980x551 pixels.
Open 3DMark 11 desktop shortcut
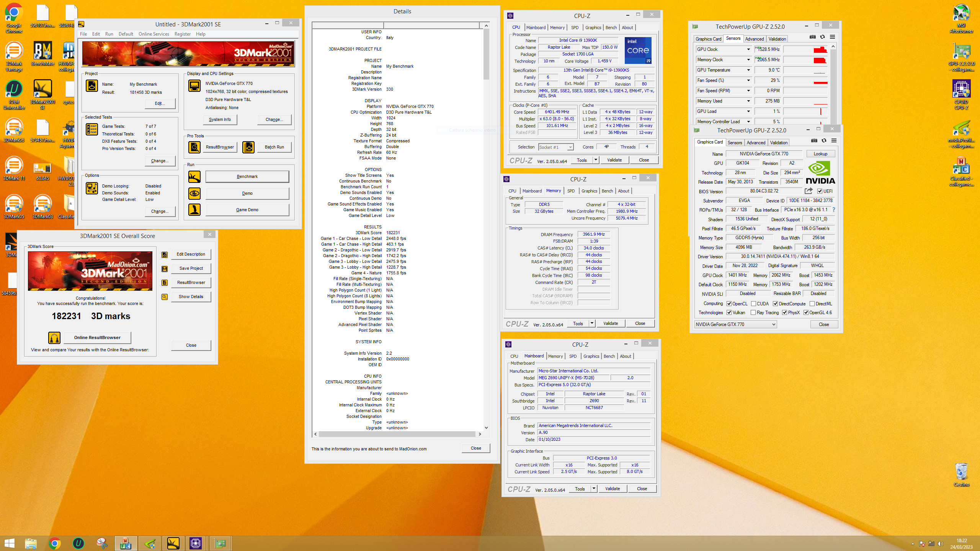click(x=14, y=169)
